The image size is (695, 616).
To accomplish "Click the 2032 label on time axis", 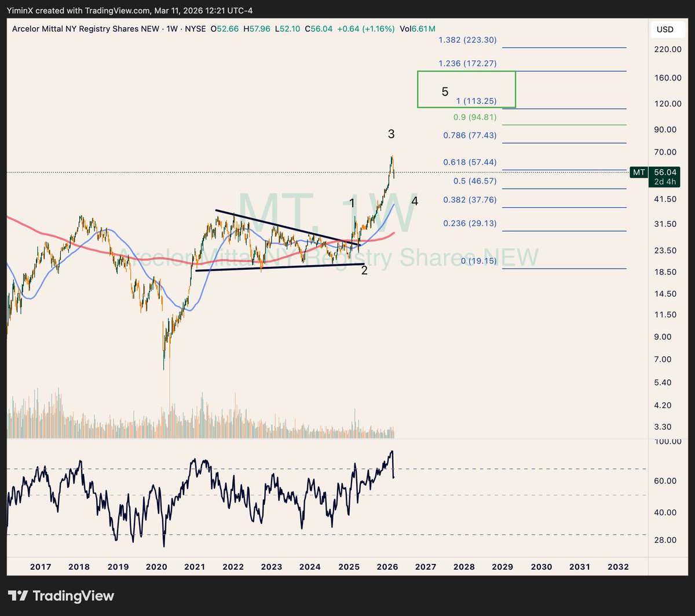I will pyautogui.click(x=618, y=567).
